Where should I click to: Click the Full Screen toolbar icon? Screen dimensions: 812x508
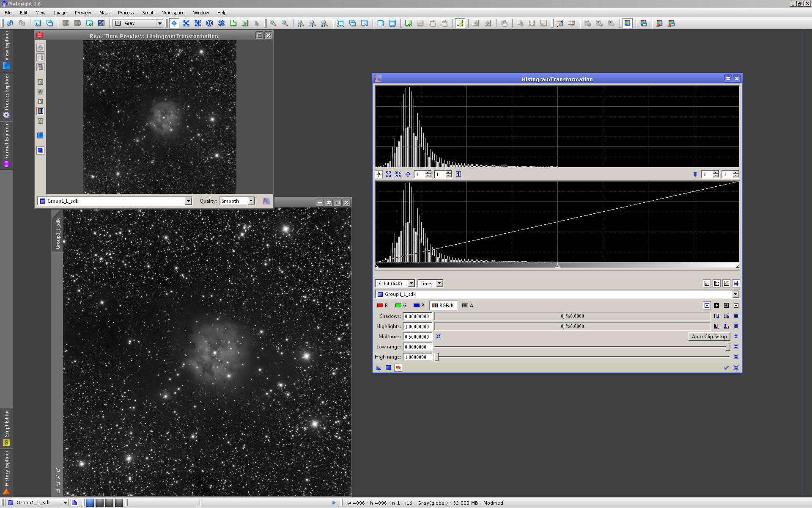381,23
